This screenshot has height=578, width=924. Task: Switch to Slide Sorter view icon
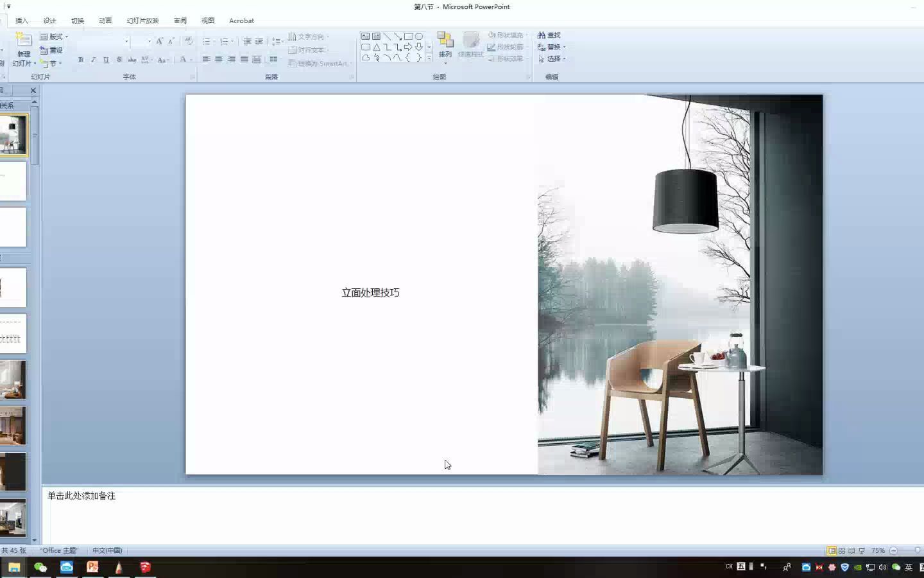click(x=842, y=550)
